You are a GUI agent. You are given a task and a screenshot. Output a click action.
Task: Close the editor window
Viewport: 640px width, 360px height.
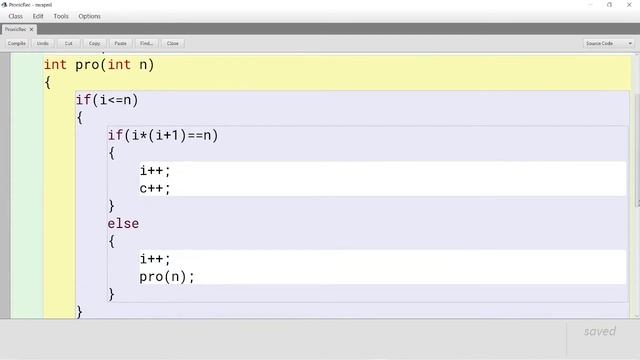click(x=629, y=5)
